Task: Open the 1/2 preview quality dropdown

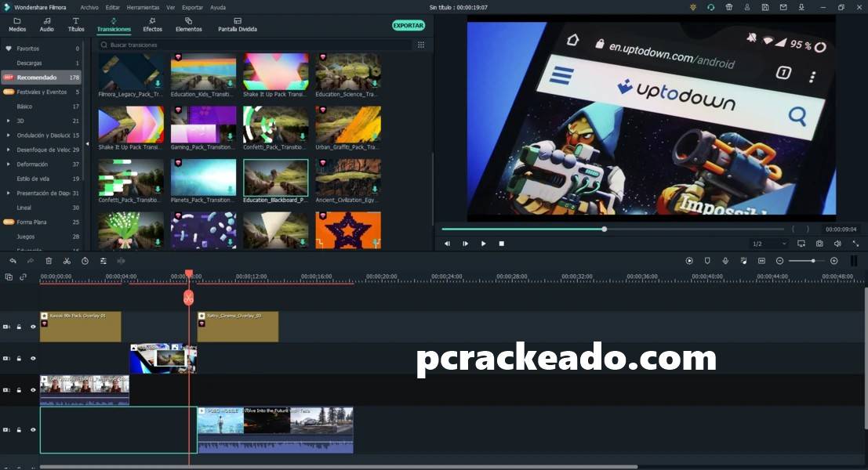Action: point(768,244)
